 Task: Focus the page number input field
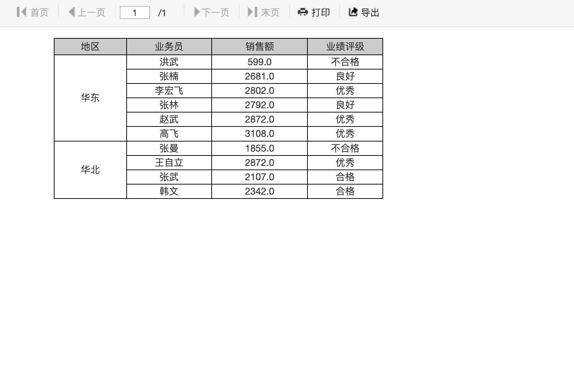135,13
